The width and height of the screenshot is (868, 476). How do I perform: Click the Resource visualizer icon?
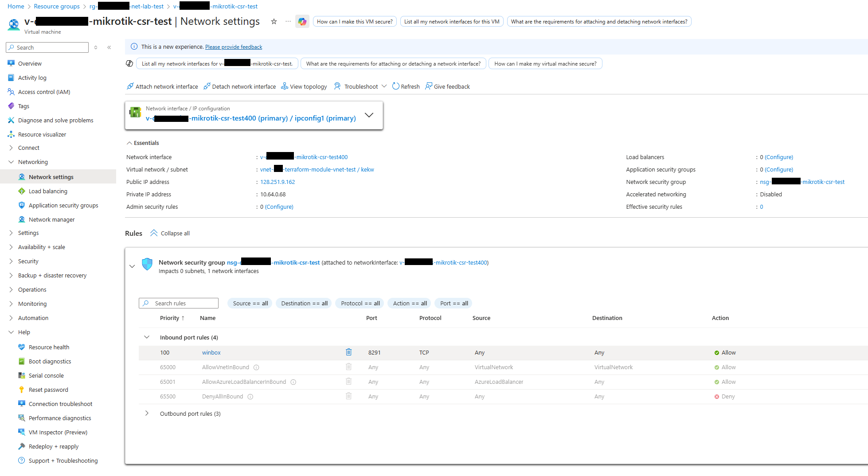click(x=11, y=134)
